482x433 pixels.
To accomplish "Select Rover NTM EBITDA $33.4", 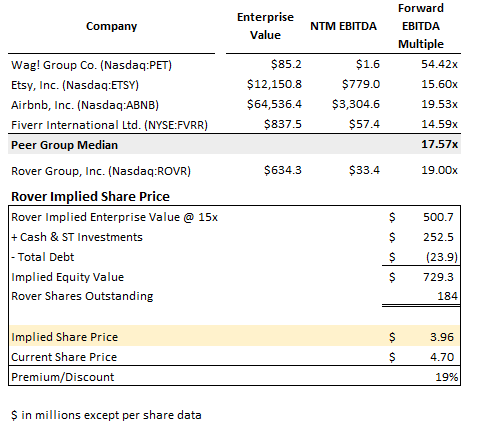I will tap(364, 170).
